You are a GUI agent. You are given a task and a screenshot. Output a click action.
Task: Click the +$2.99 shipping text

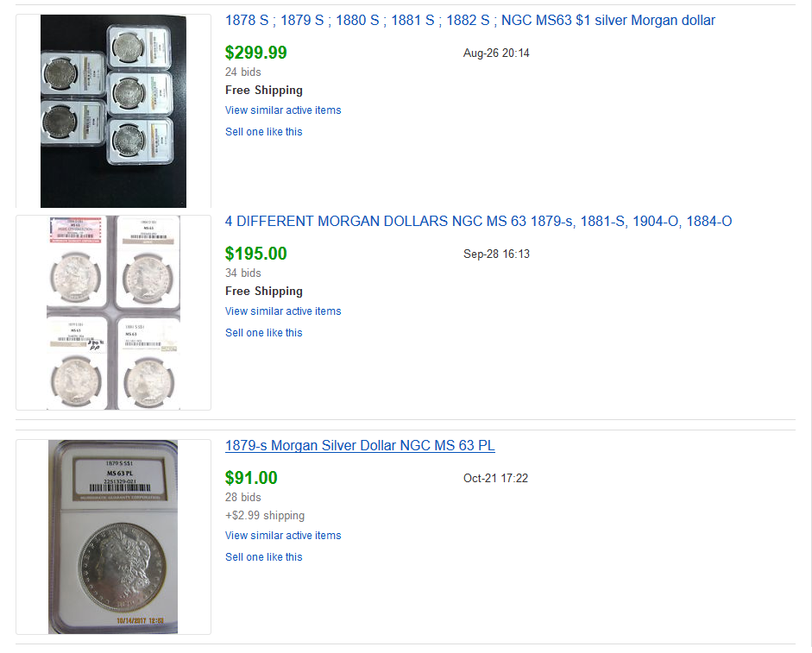[265, 515]
